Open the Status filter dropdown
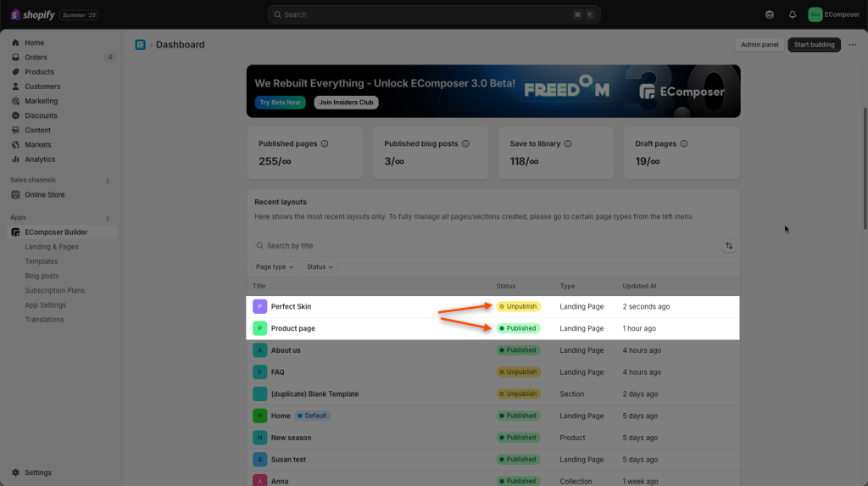The image size is (868, 486). pos(320,267)
